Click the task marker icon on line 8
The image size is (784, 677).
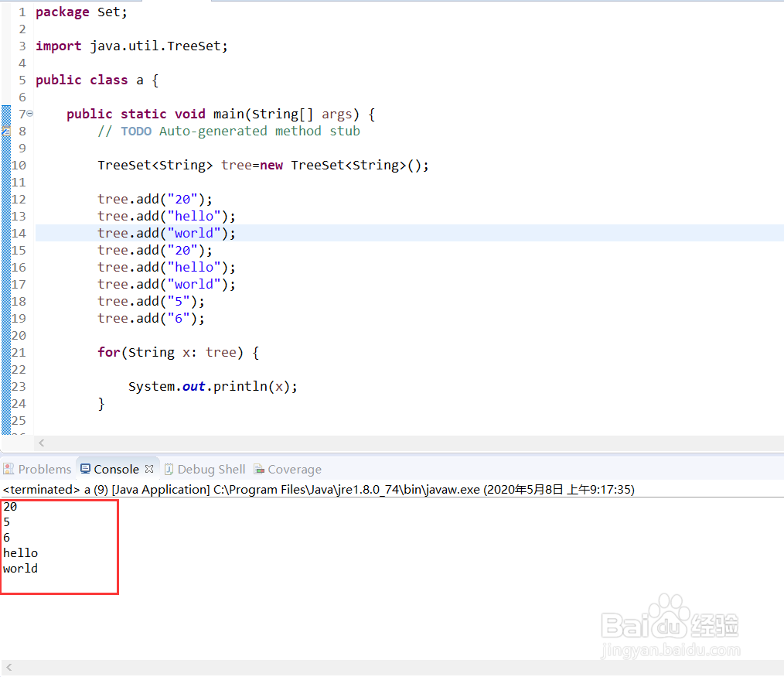pos(5,131)
